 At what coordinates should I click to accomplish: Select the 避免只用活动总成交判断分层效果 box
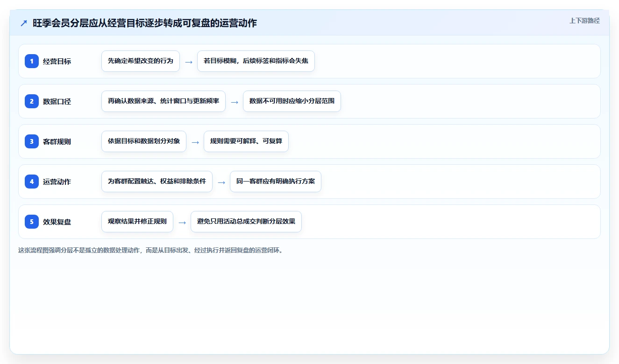click(x=246, y=222)
